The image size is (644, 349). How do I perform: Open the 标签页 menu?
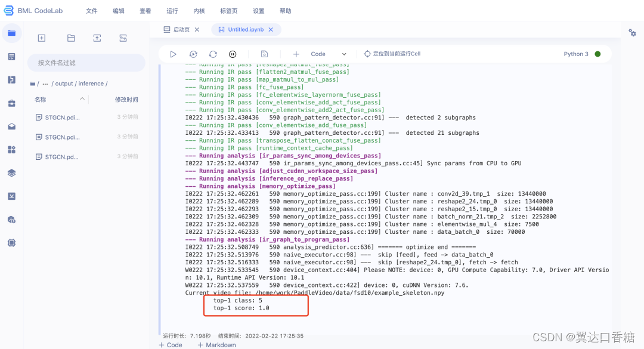click(229, 11)
